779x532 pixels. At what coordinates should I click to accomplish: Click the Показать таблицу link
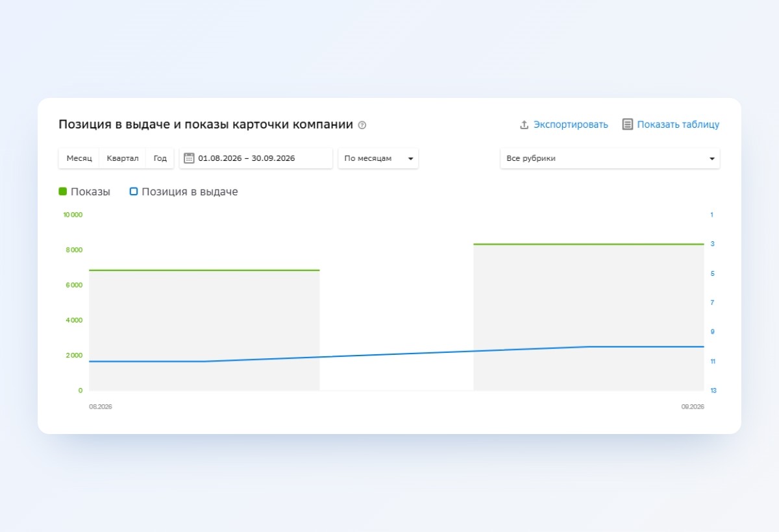point(678,125)
